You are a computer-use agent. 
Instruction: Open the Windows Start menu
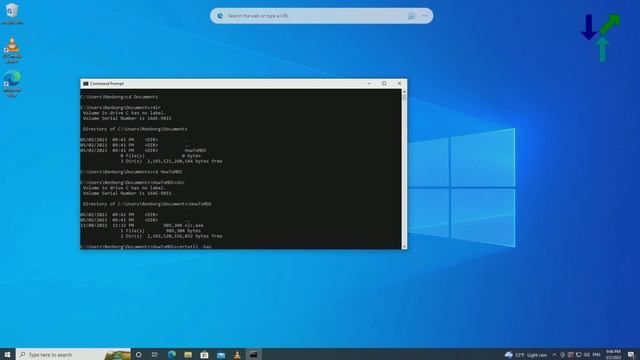point(7,354)
